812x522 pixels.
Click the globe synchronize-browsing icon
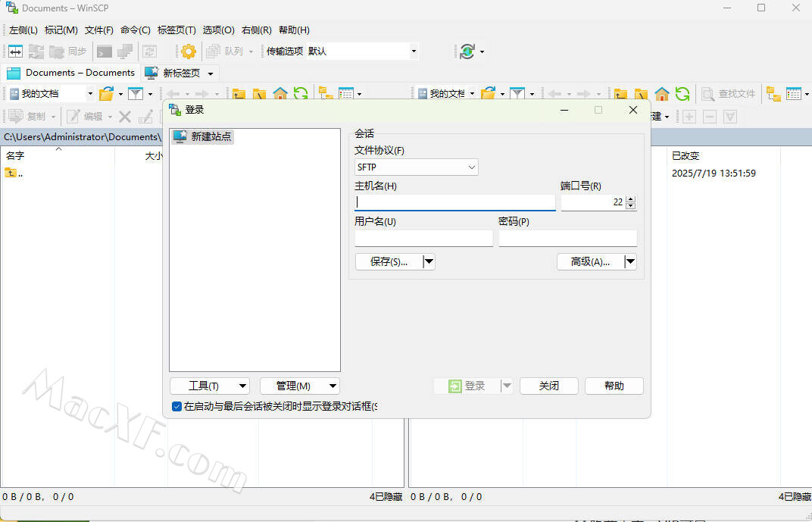467,52
